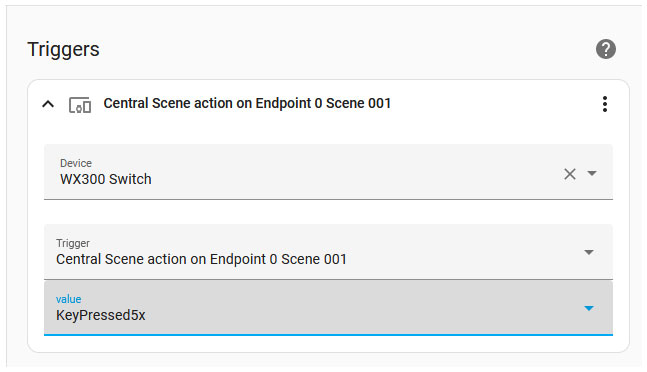The image size is (647, 372).
Task: Click the Triggers section heading
Action: [63, 49]
